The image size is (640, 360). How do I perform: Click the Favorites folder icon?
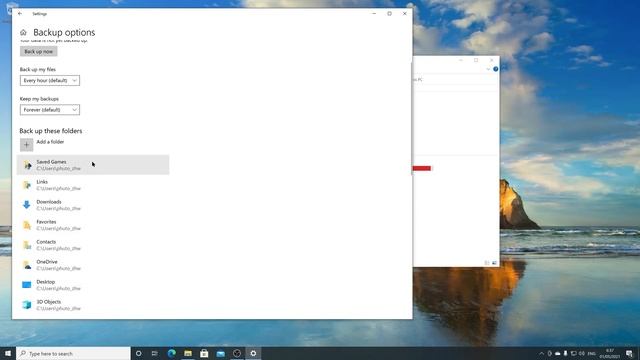27,225
